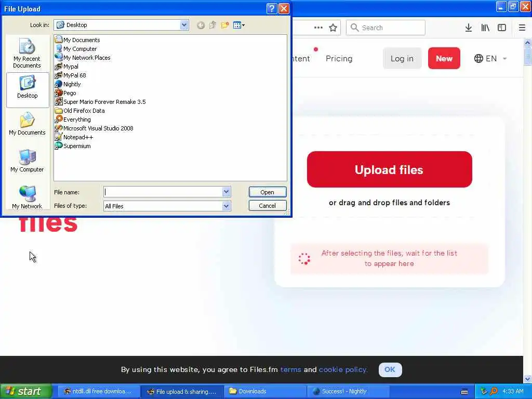Click the browser Search box
Viewport: 532px width, 399px height.
pyautogui.click(x=385, y=28)
